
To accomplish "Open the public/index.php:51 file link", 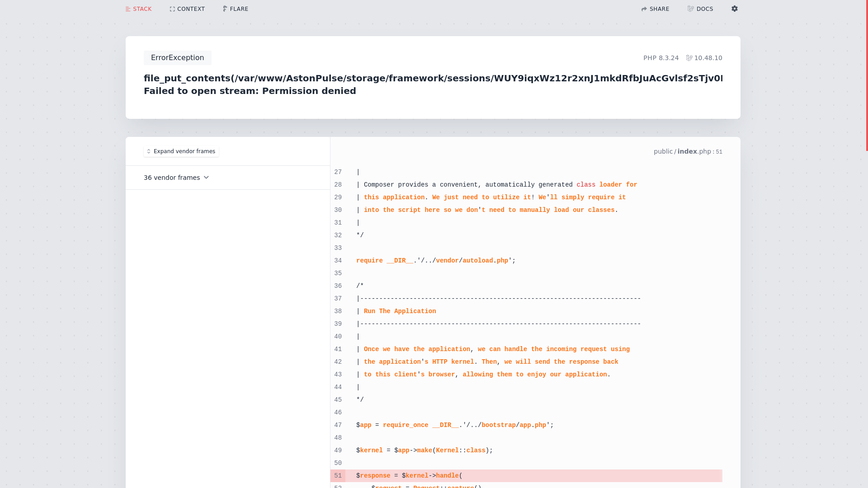I will point(688,152).
